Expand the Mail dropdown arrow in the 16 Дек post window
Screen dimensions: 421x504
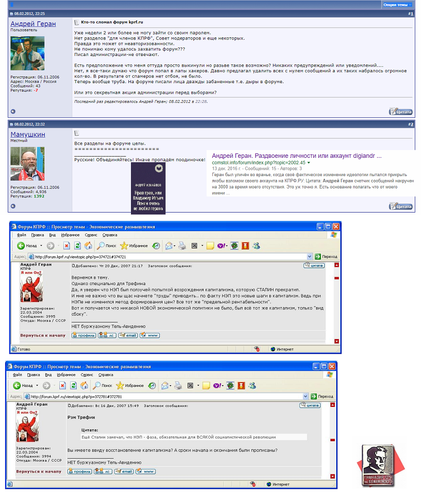[170, 386]
